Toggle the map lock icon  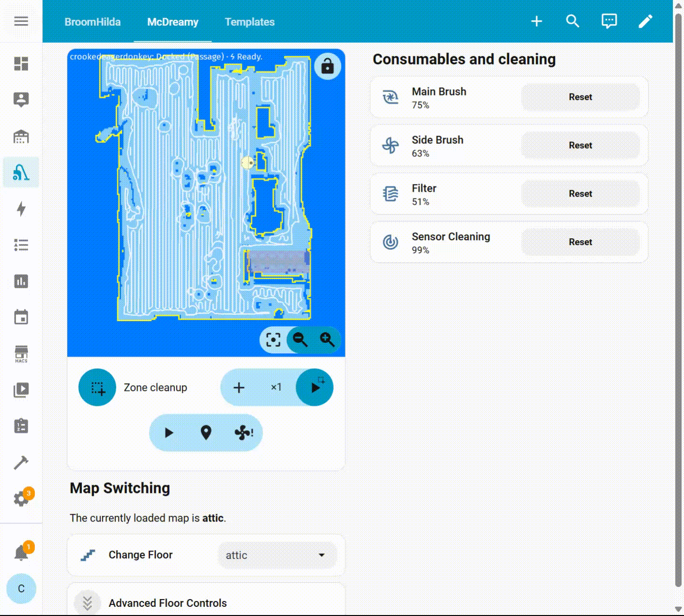point(327,66)
